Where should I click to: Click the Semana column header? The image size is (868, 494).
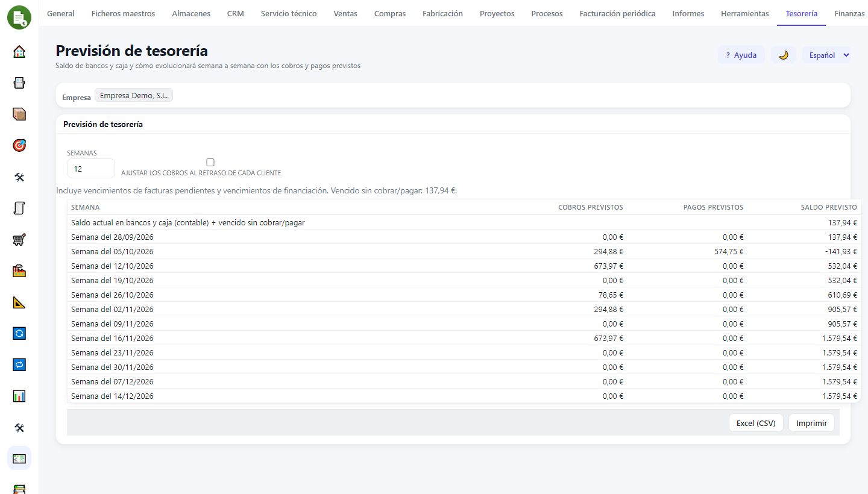tap(86, 207)
